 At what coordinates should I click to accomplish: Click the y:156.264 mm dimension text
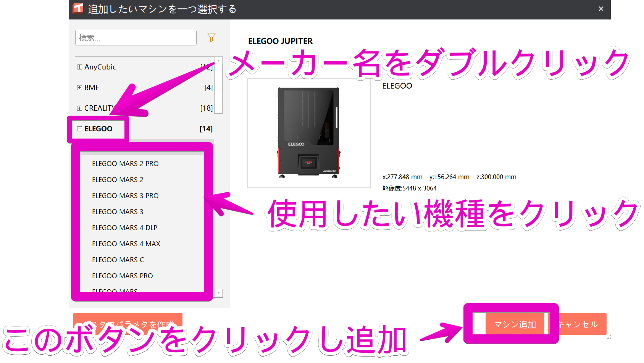(449, 177)
